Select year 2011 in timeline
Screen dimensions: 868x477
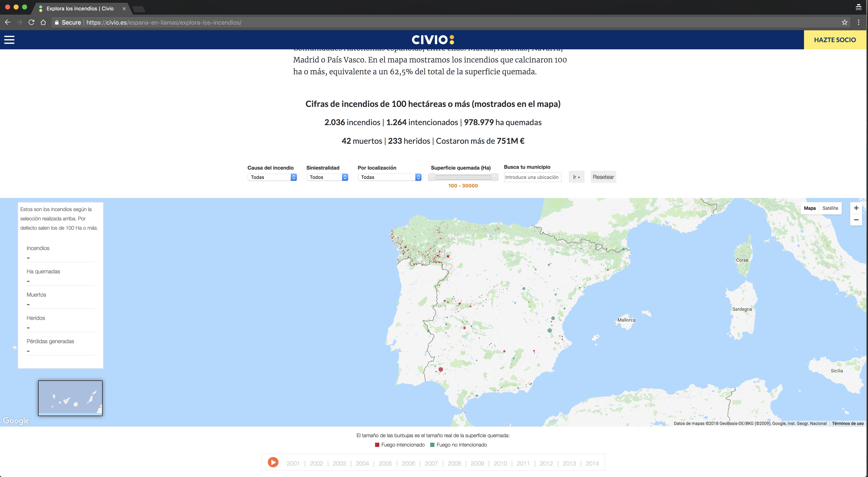tap(523, 463)
